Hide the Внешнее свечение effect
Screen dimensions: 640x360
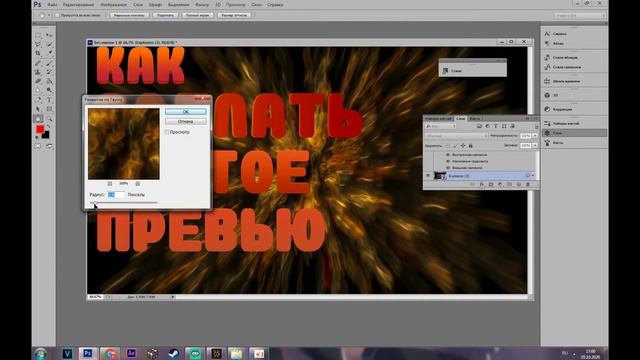[448, 168]
